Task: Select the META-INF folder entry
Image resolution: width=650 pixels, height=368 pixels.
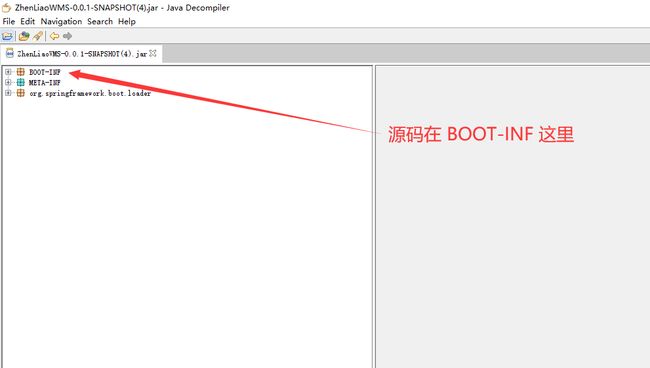Action: tap(44, 82)
